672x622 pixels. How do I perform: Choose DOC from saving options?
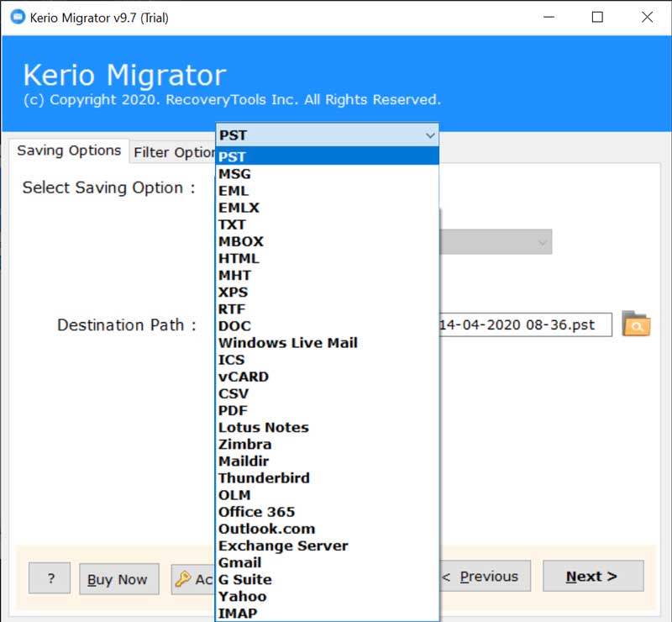(328, 325)
